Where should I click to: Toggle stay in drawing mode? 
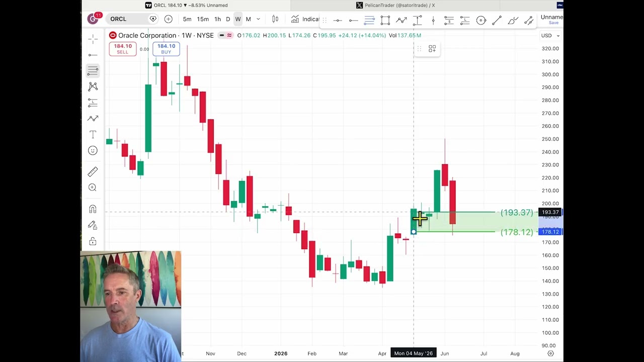click(x=93, y=225)
